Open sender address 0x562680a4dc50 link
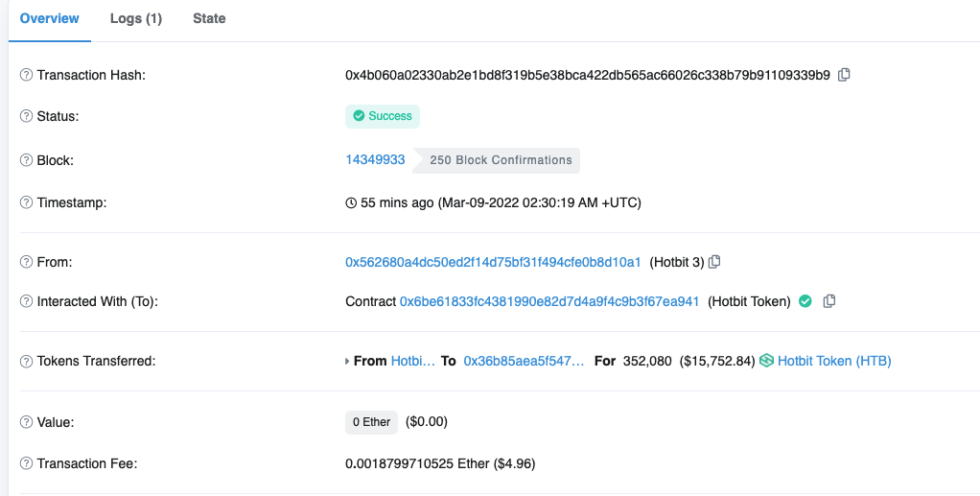The width and height of the screenshot is (980, 496). [x=493, y=262]
